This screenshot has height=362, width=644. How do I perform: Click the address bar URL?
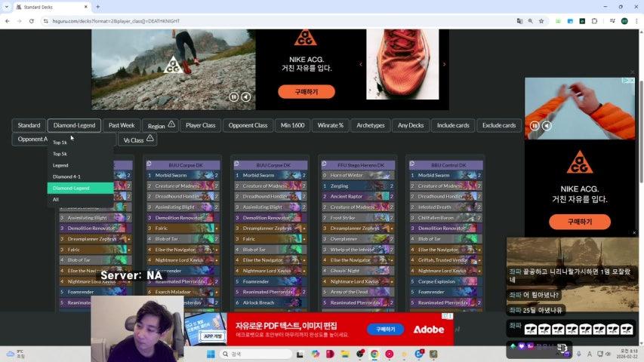(x=116, y=21)
